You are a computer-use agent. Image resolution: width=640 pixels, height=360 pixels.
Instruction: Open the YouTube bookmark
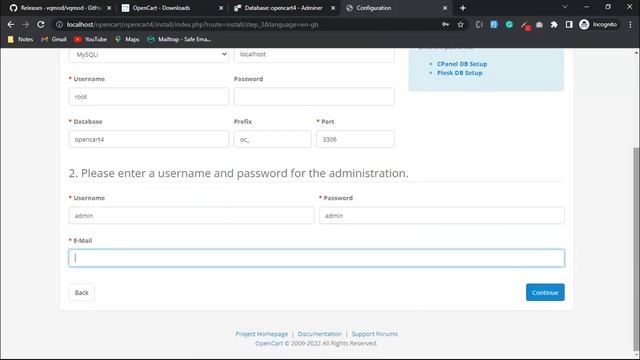coord(91,39)
